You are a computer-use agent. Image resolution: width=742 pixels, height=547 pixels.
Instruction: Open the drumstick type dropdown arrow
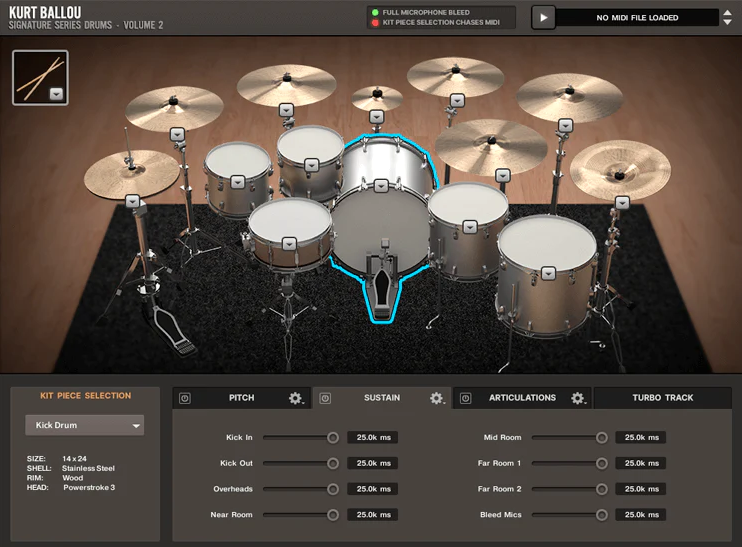click(56, 94)
